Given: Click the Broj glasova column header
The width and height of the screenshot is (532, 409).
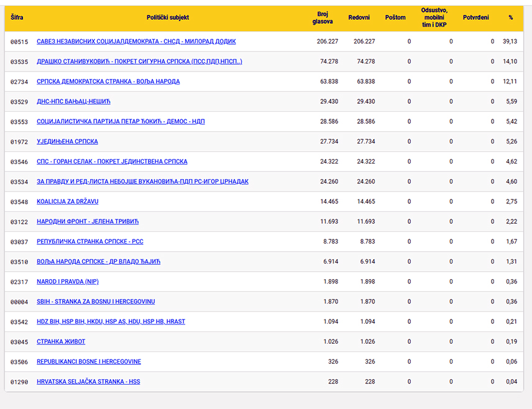Looking at the screenshot, I should click(x=323, y=17).
